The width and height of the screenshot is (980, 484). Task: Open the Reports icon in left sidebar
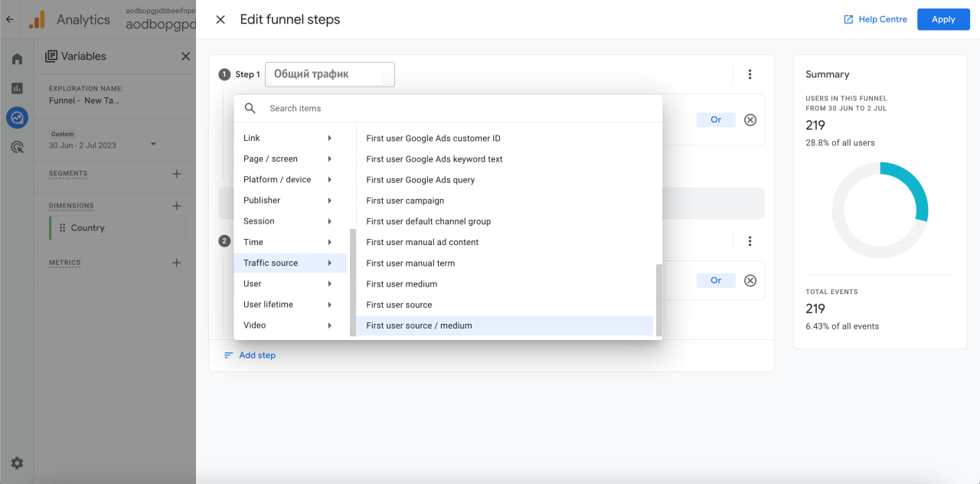click(x=17, y=88)
